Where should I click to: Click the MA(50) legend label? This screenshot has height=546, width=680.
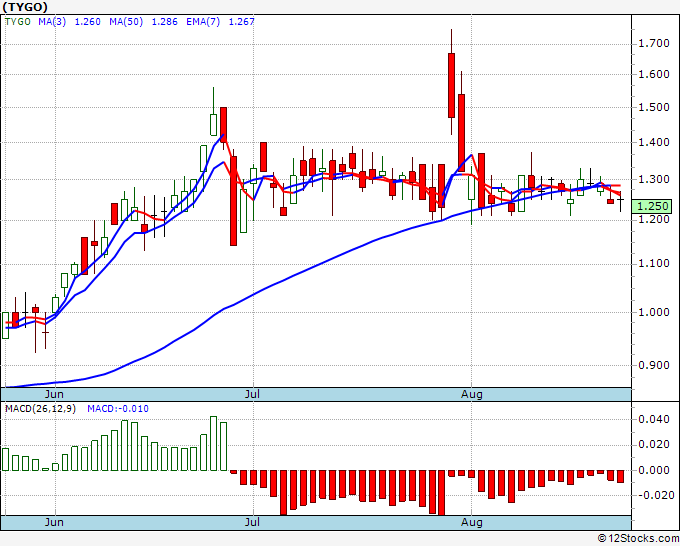pos(126,22)
